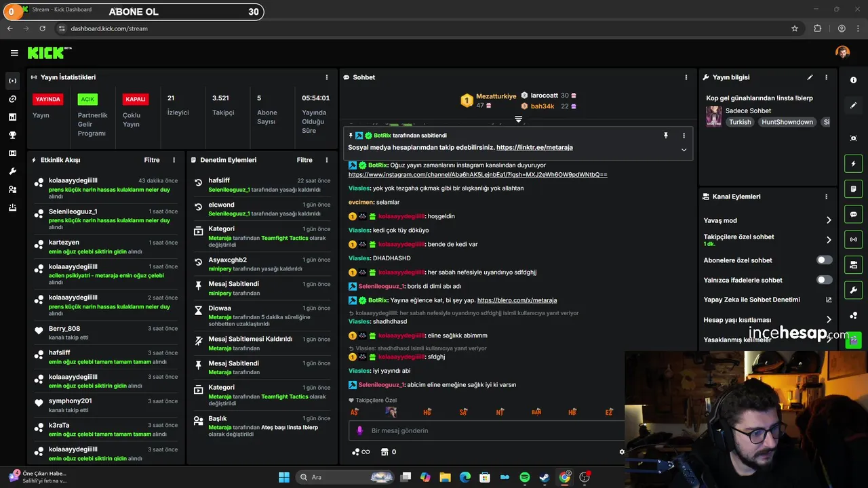Open the user profile avatar at top right
Viewport: 868px width, 488px height.
tap(842, 53)
